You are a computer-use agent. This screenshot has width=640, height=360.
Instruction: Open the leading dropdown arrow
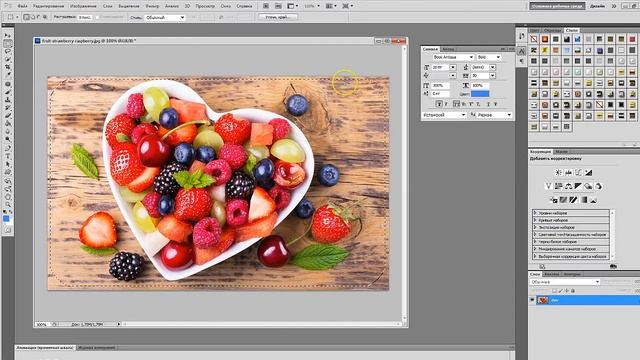tap(493, 67)
